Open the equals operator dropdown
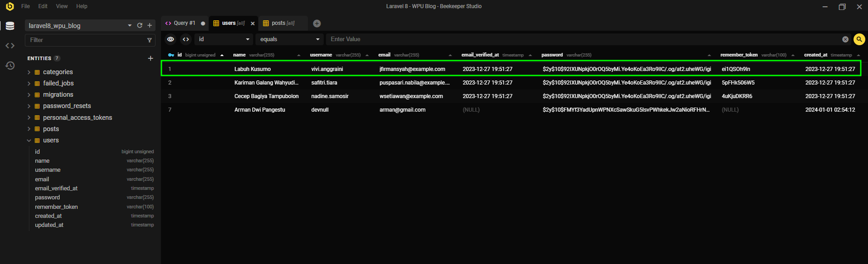Image resolution: width=868 pixels, height=264 pixels. tap(289, 39)
